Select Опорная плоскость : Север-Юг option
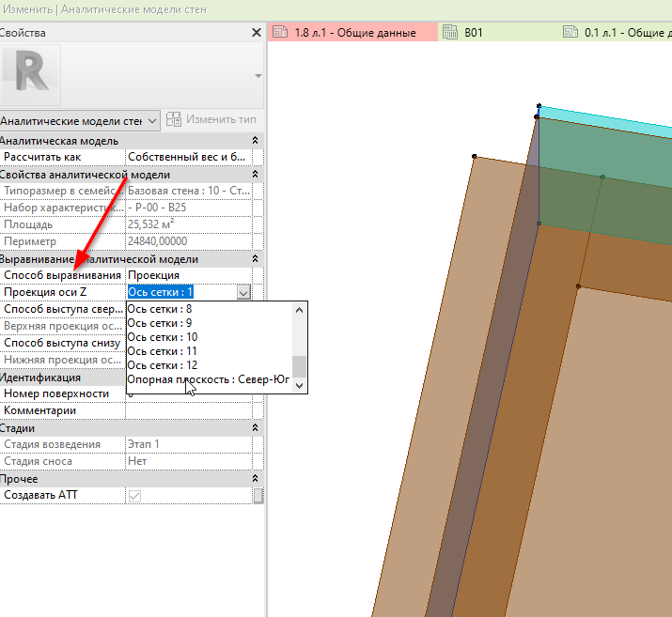 point(208,379)
